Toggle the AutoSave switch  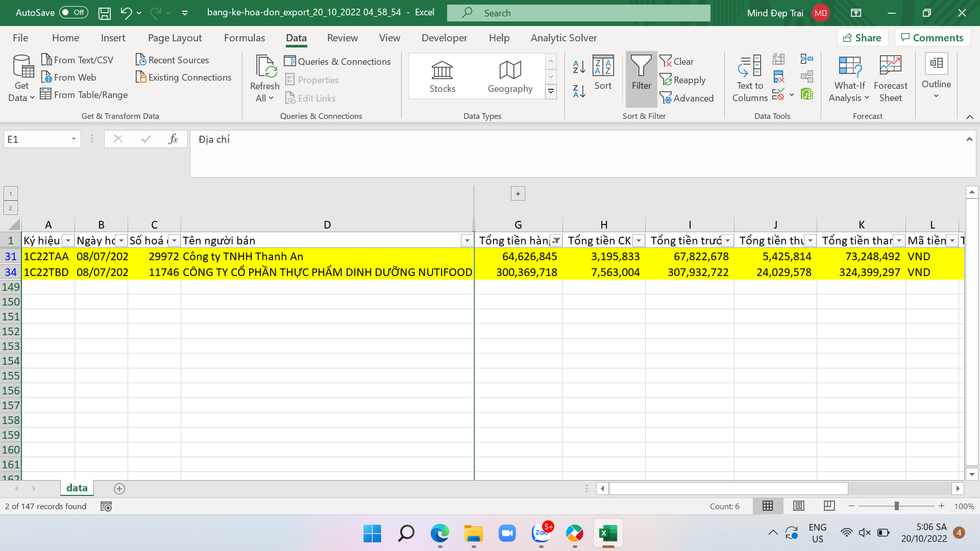73,13
